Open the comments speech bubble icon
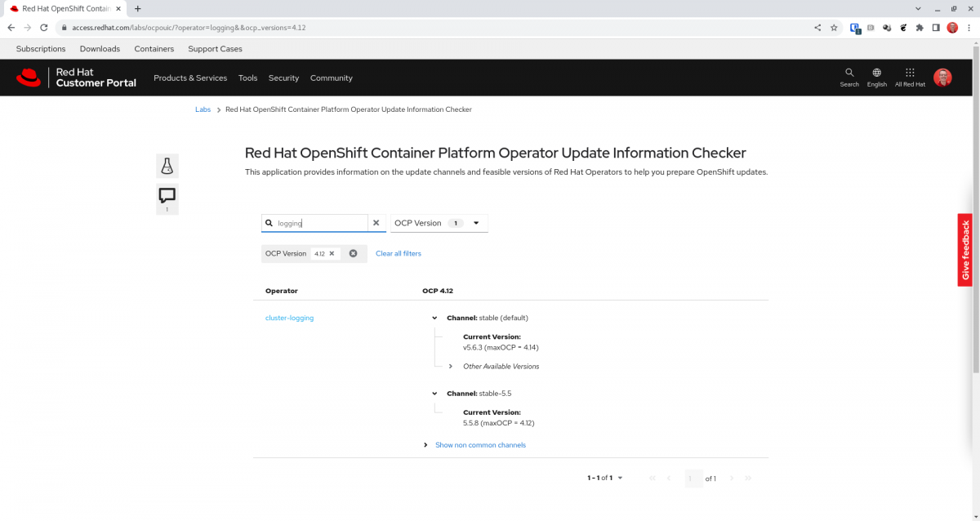 167,196
